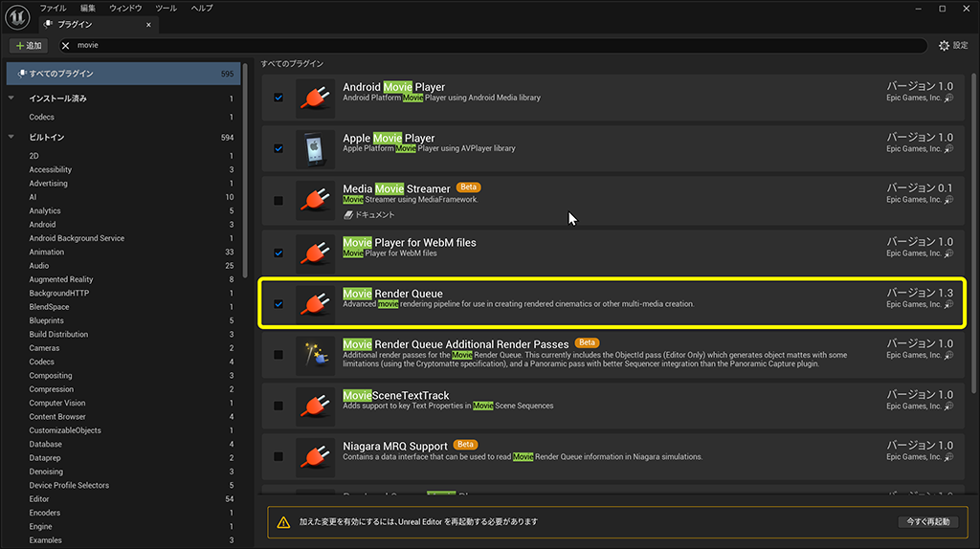Uncheck the Movie Render Queue checkbox

[278, 304]
